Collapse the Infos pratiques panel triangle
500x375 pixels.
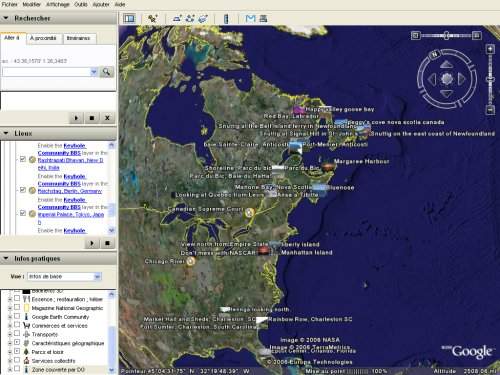6,258
